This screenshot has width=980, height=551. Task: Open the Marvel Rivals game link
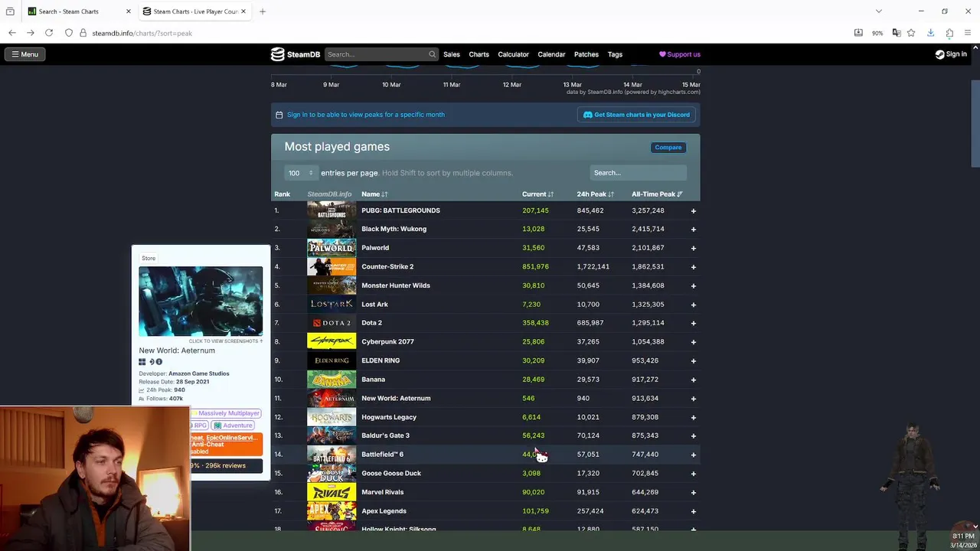[382, 492]
